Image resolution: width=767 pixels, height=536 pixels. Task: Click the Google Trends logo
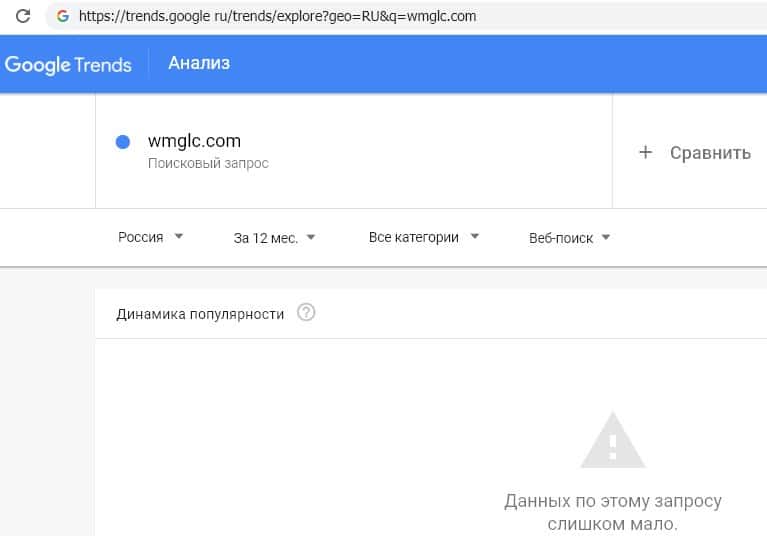pyautogui.click(x=68, y=65)
